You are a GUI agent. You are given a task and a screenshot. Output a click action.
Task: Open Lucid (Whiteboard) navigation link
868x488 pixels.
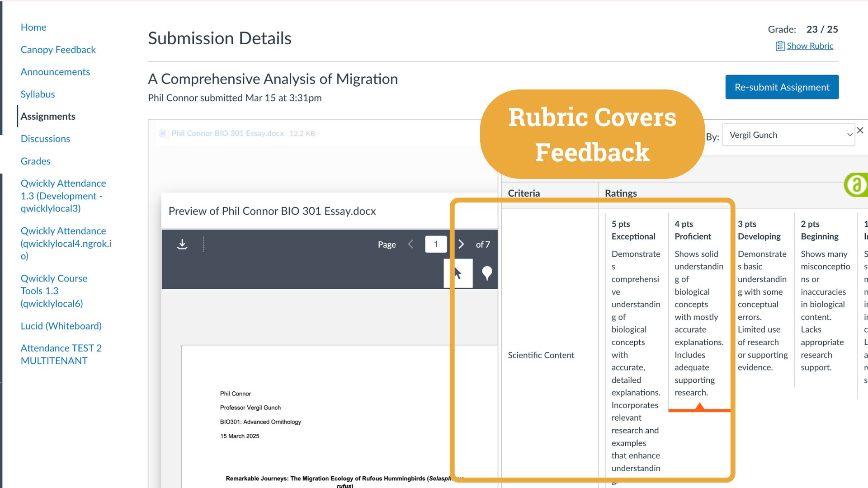click(x=61, y=326)
